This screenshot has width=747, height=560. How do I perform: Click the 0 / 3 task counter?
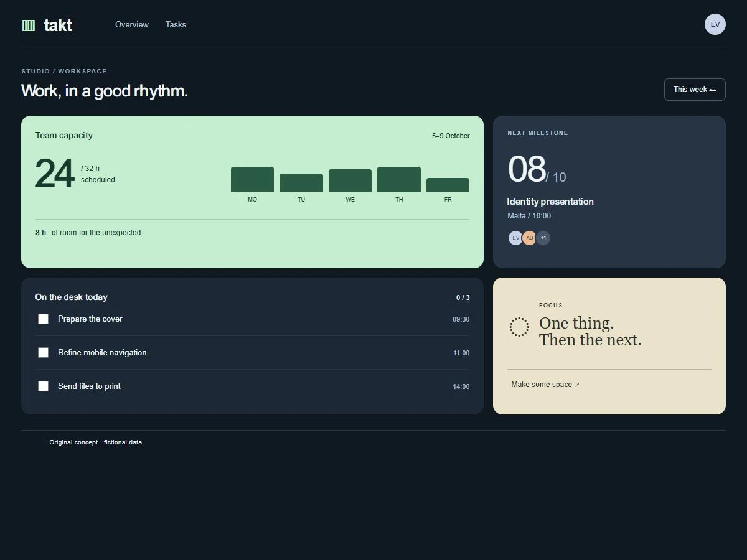click(463, 297)
